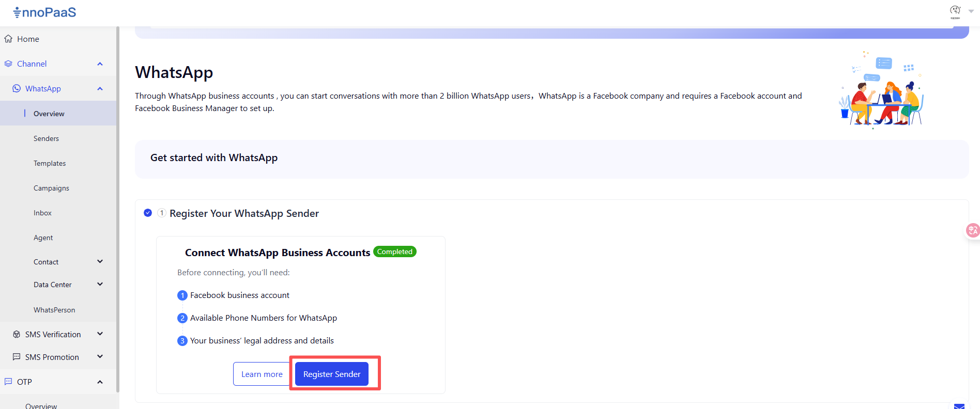Viewport: 980px width, 409px height.
Task: Open Data Center submenu item
Action: pyautogui.click(x=52, y=285)
